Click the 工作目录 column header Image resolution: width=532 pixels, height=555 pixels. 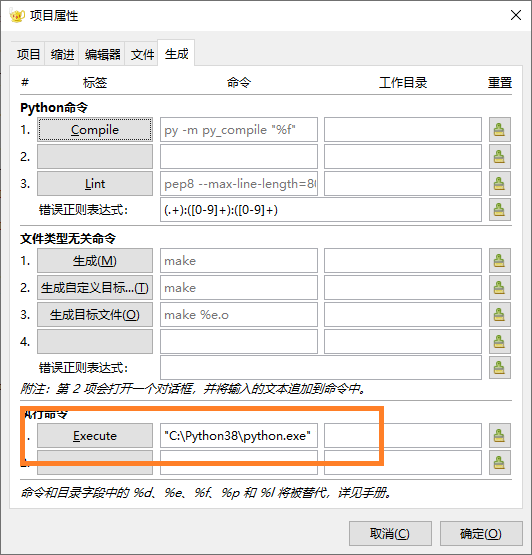coord(403,82)
